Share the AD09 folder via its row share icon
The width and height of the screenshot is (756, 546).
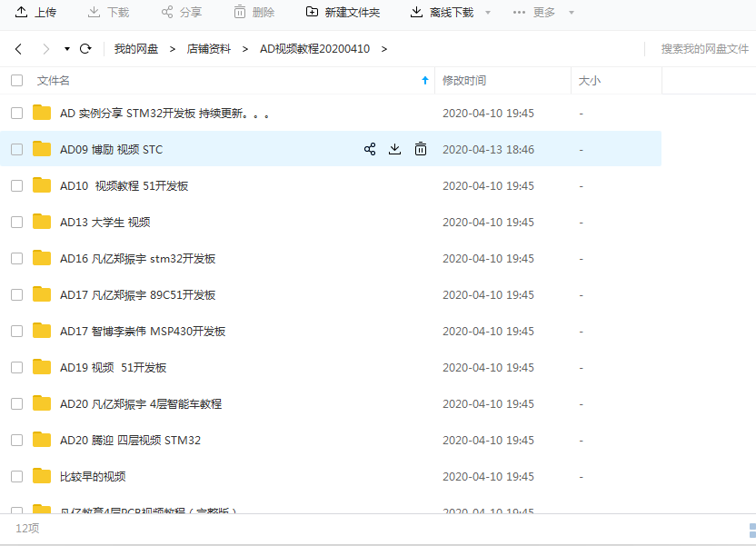(370, 148)
